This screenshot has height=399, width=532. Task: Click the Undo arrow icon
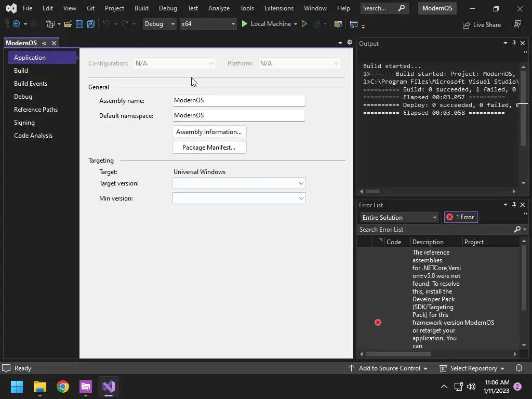coord(107,24)
